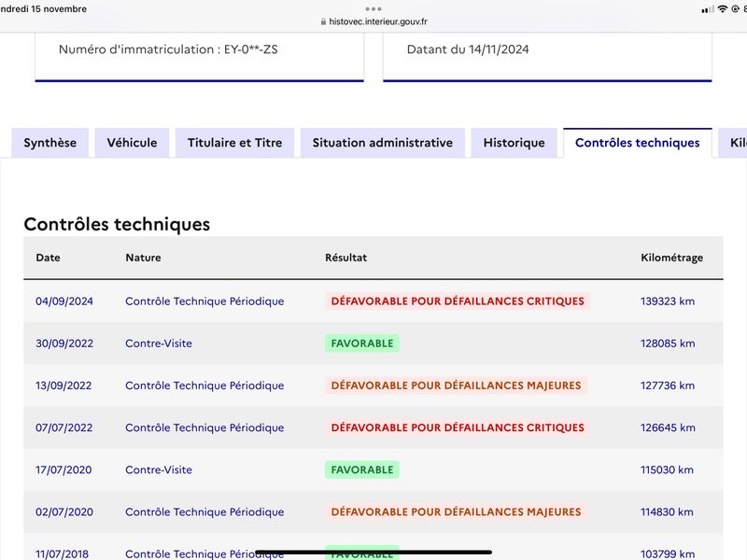
Task: Click Contrôle Technique Périodique in 02/07/2020 row
Action: 204,511
